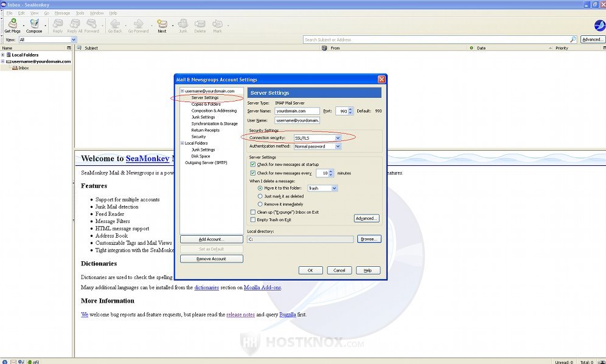Click the Next message toolbar icon
606x364 pixels.
click(162, 24)
